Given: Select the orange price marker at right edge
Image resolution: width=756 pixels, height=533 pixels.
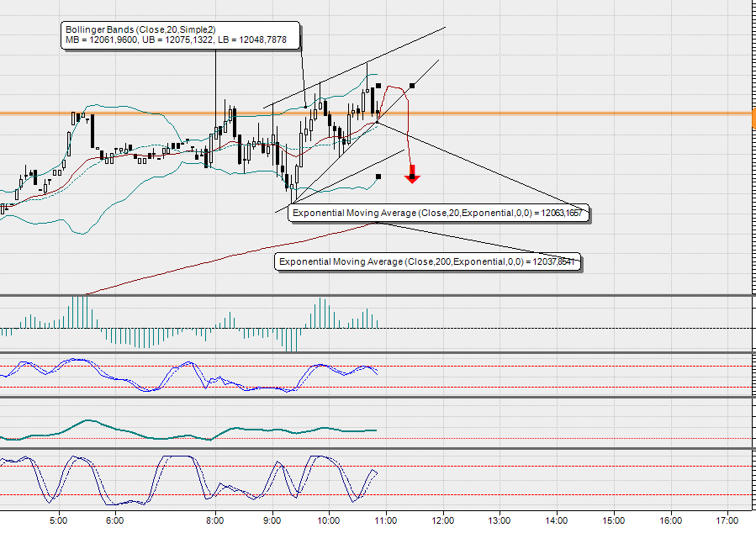Looking at the screenshot, I should coord(753,119).
